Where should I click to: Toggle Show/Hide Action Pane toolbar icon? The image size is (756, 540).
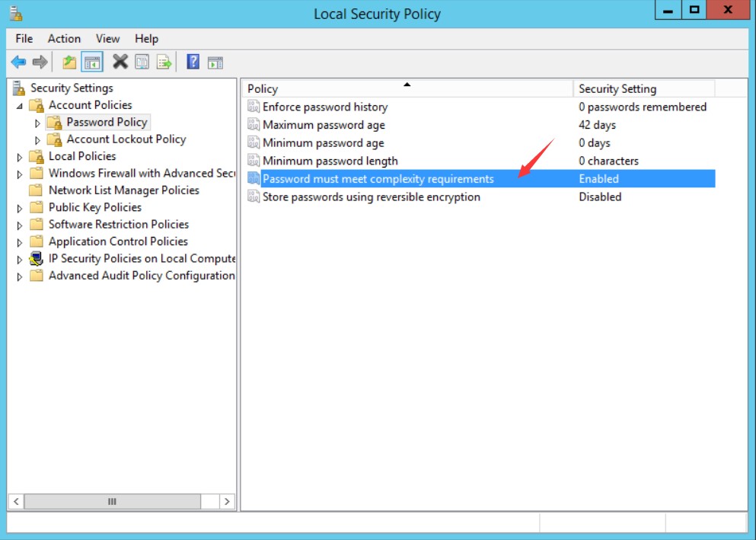(215, 62)
